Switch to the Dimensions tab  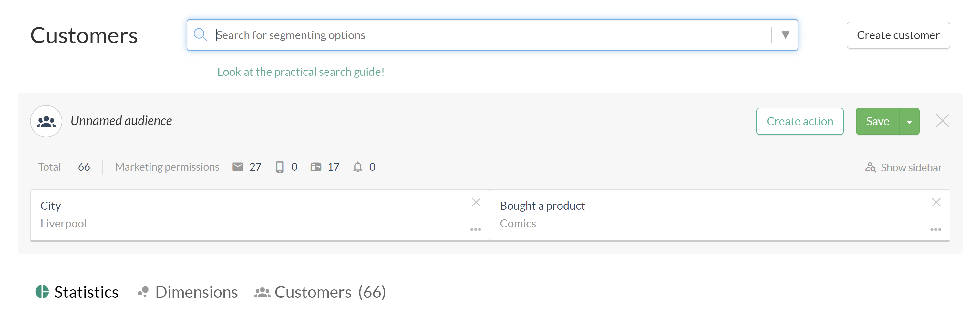click(x=188, y=292)
